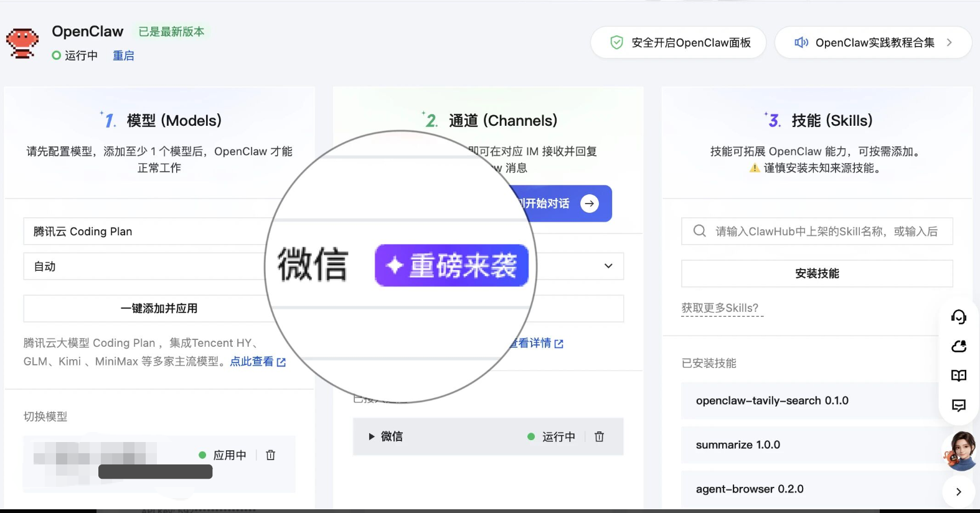Click the round arrow button at bottom right
The height and width of the screenshot is (513, 980).
pos(959,492)
